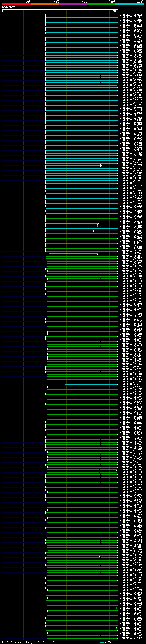Select label UniRef100_C4J9M7
The height and width of the screenshot is (644, 146).
point(131,50)
